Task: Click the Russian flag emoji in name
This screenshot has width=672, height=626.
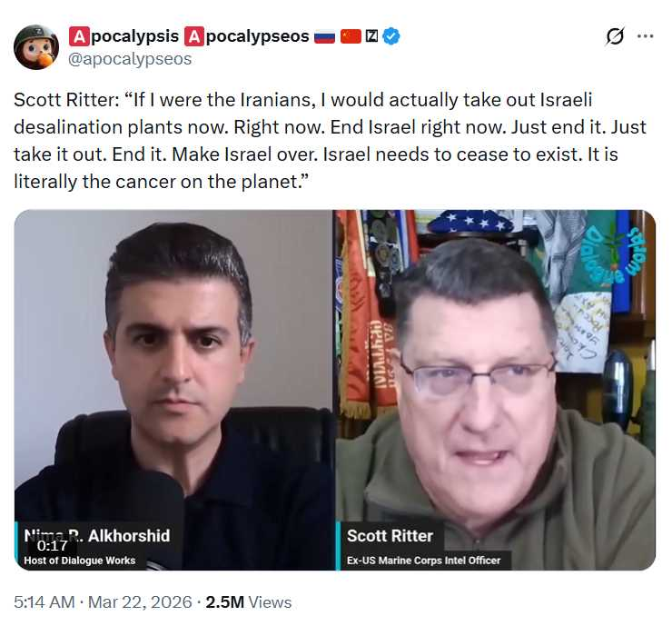Action: [x=324, y=37]
